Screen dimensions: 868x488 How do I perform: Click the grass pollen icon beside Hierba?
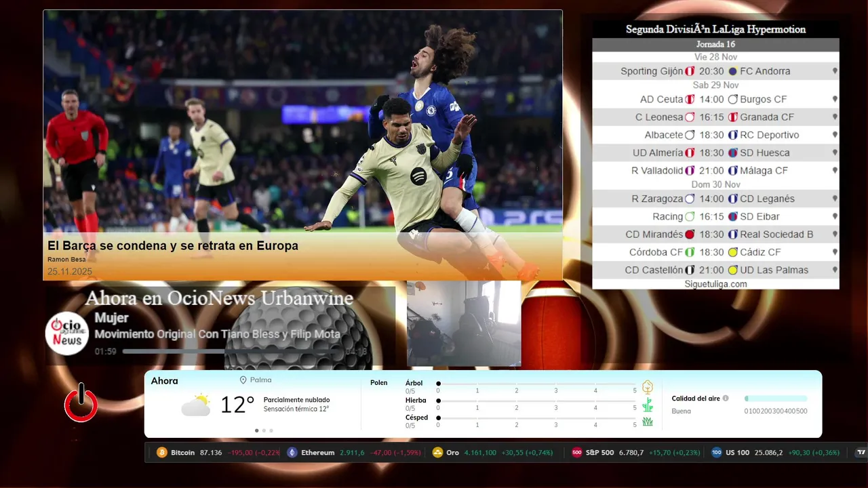click(x=648, y=405)
